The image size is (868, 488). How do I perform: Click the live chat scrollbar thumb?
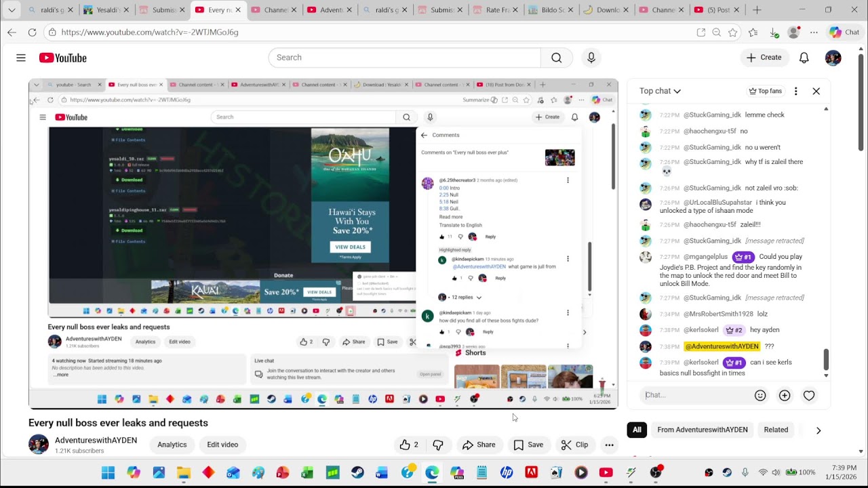[x=826, y=359]
